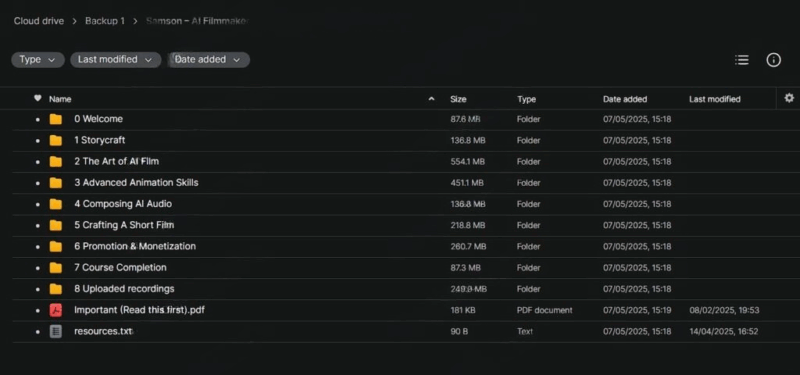
Task: Toggle favorite dot for 1 Storycraft
Action: coord(37,141)
